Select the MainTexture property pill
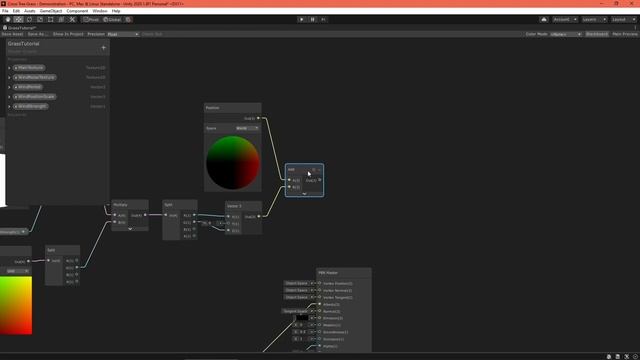Screen dimensions: 640x360 [29, 68]
